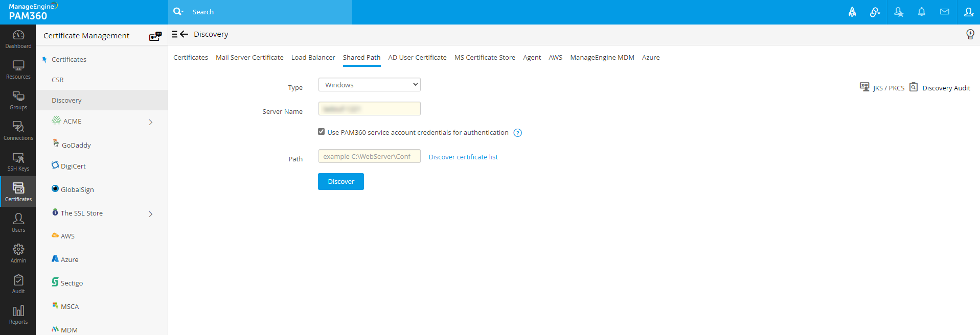Open the mail envelope icon
This screenshot has width=980, height=335.
(945, 12)
